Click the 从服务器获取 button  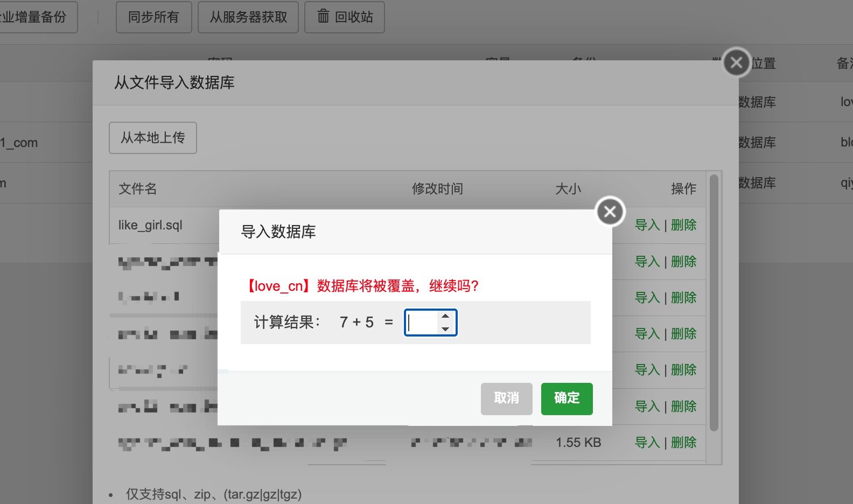coord(248,17)
